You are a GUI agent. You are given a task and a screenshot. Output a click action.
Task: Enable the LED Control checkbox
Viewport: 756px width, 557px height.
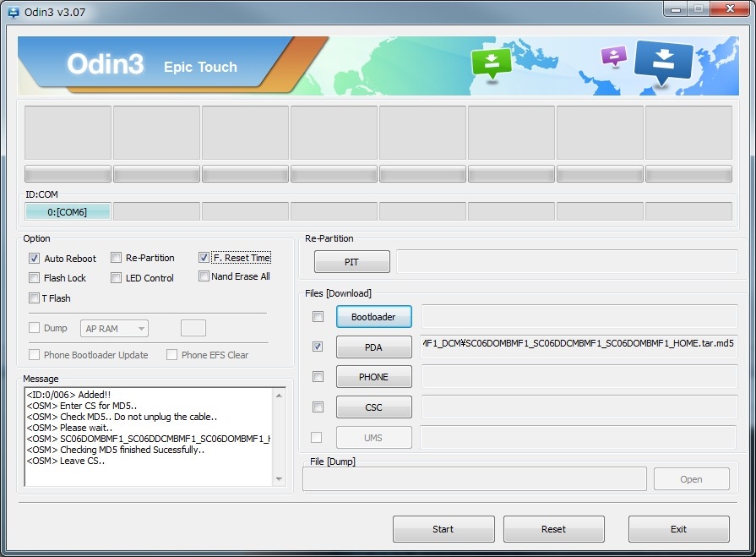[116, 278]
